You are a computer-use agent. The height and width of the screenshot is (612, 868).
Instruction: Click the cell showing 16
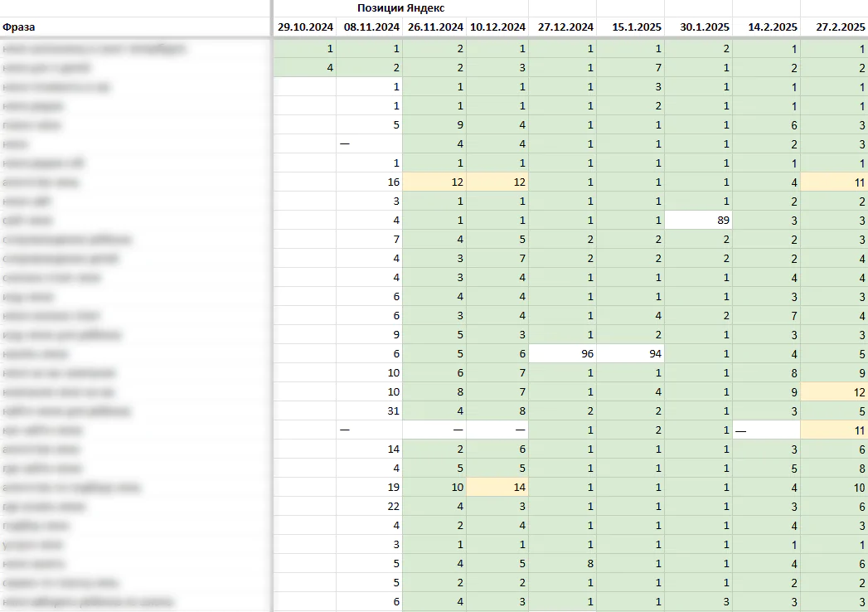tap(369, 182)
